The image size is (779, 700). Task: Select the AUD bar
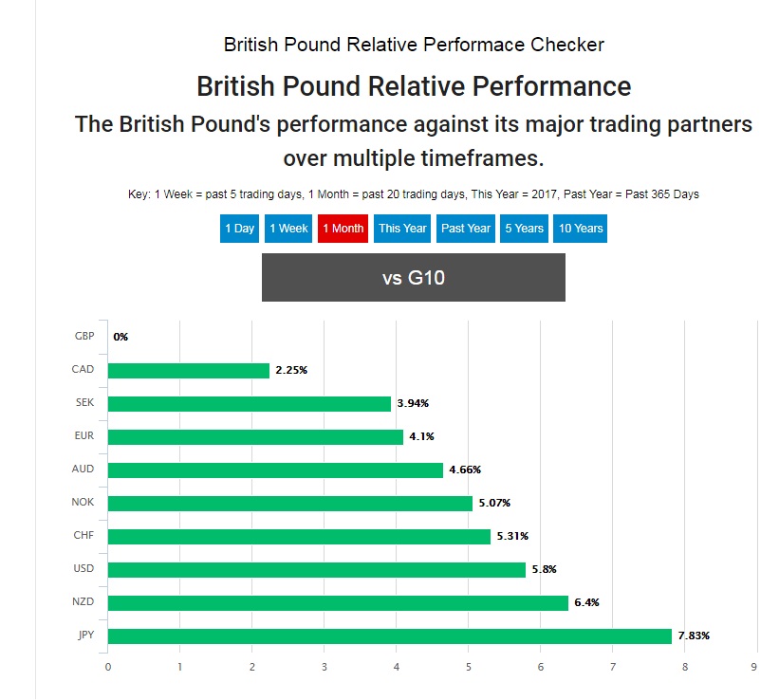275,470
